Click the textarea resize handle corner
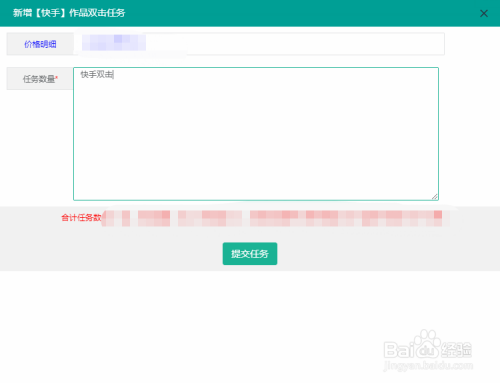The height and width of the screenshot is (383, 500). pyautogui.click(x=434, y=197)
